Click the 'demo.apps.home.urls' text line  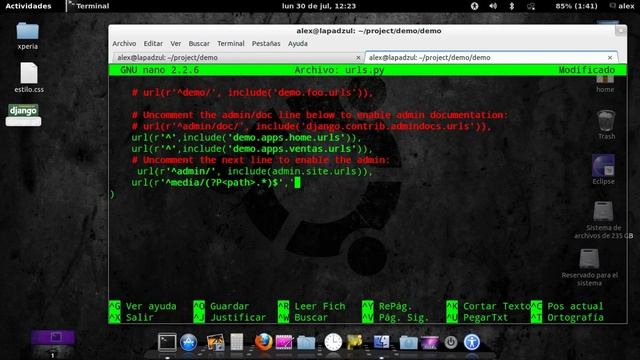(246, 138)
